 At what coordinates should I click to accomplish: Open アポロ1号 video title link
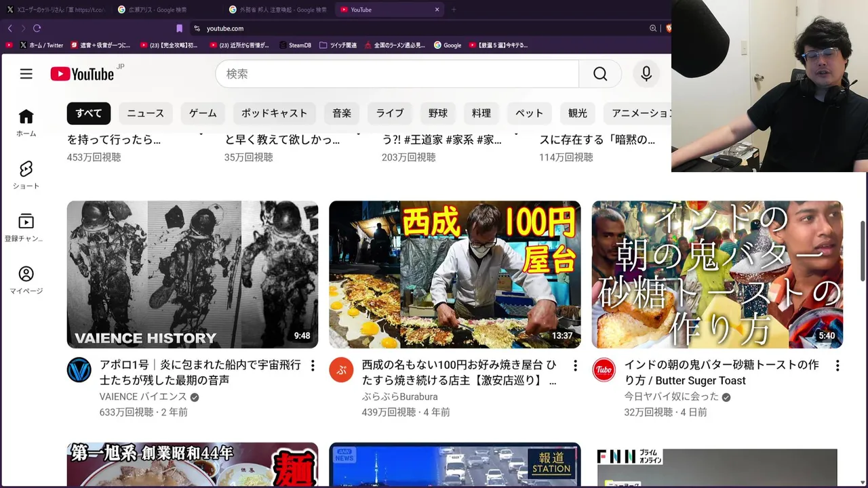(x=200, y=373)
